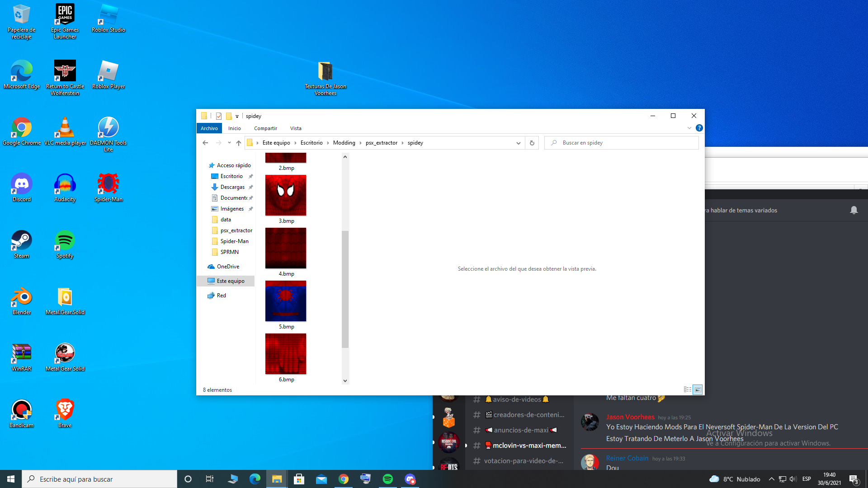This screenshot has width=868, height=488.
Task: Open recent locations dropdown arrow
Action: (229, 143)
